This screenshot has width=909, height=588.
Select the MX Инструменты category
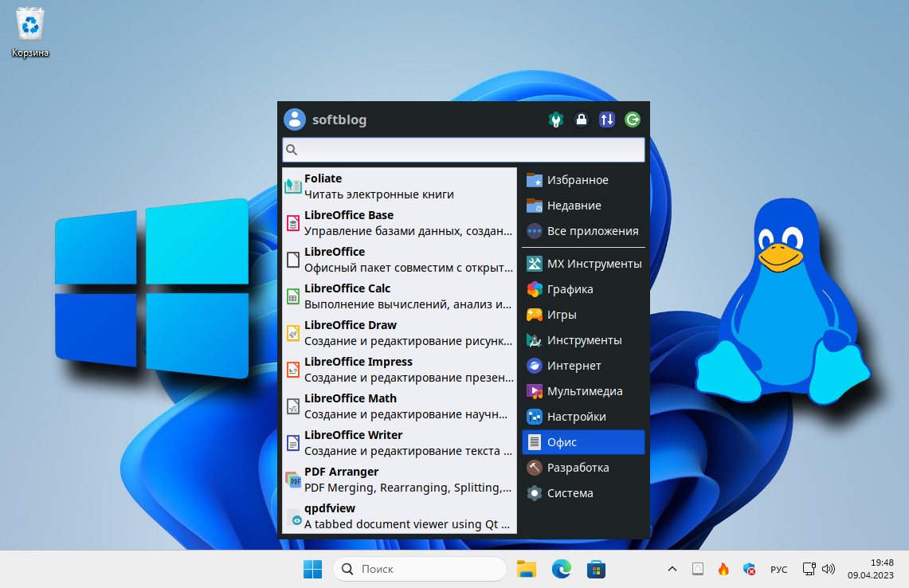tap(583, 263)
